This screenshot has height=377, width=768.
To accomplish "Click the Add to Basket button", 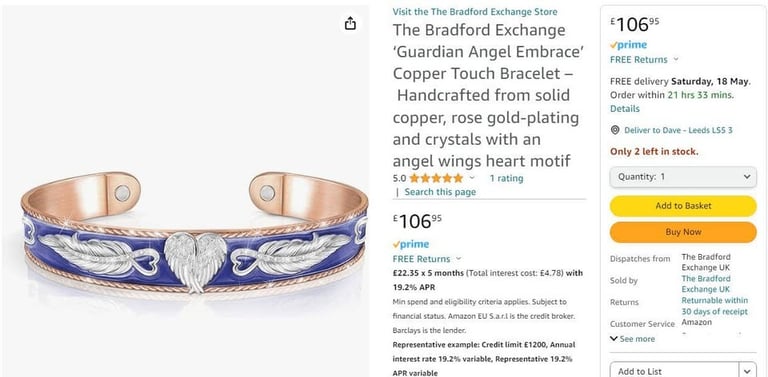I will (683, 206).
